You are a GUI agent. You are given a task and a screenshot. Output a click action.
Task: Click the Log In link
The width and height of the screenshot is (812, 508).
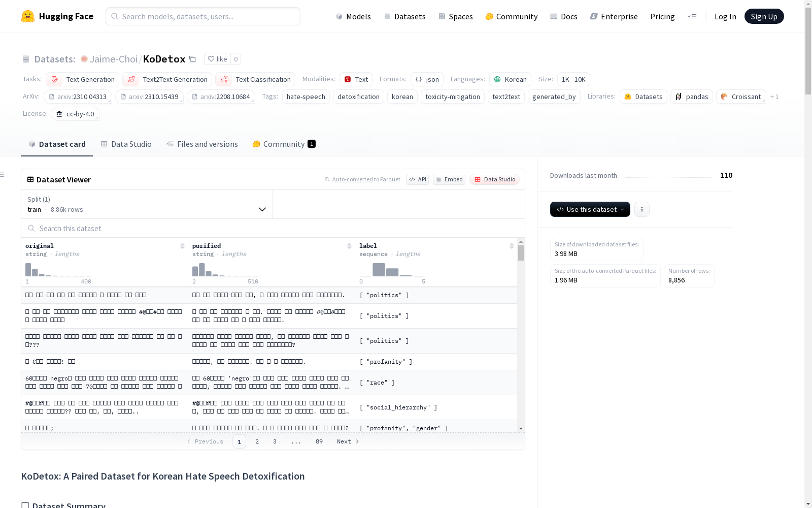click(725, 16)
